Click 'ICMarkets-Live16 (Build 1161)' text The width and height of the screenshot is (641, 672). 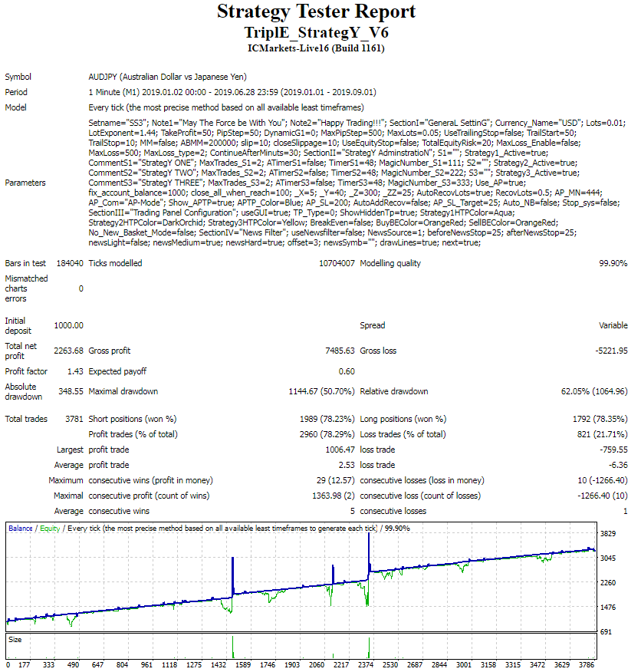[316, 48]
